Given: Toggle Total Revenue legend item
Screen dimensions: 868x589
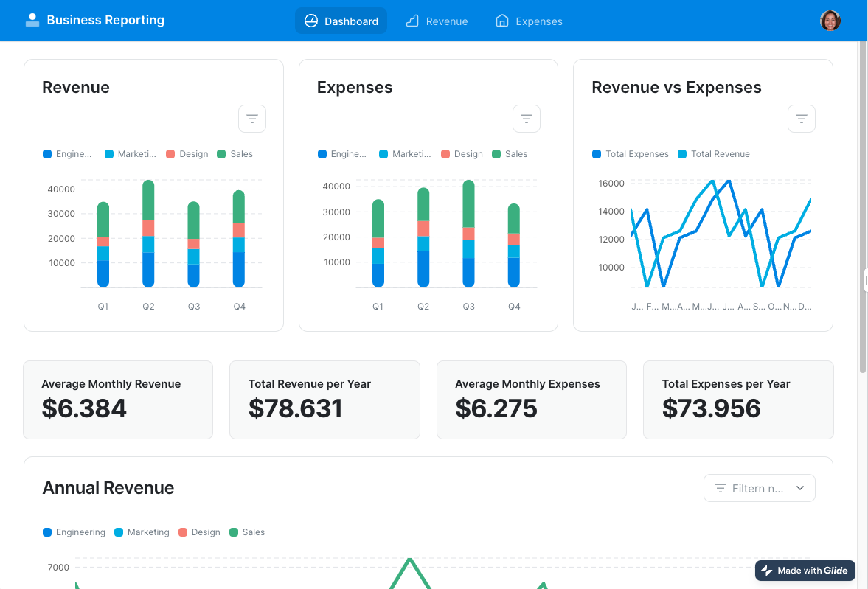Looking at the screenshot, I should point(714,154).
